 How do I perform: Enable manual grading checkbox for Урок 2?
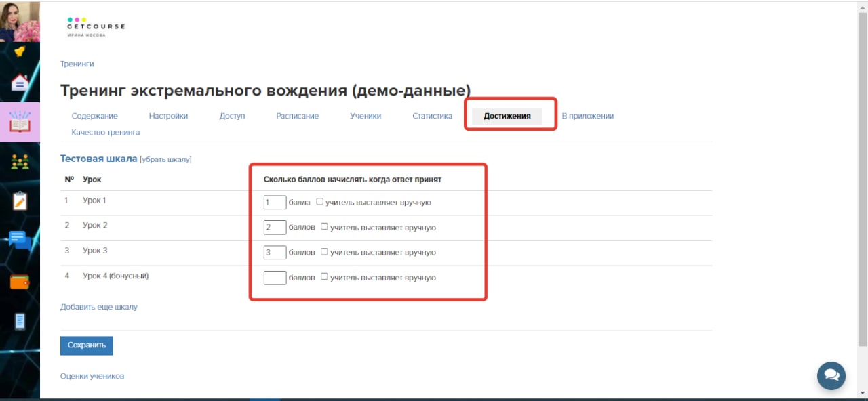click(x=324, y=226)
